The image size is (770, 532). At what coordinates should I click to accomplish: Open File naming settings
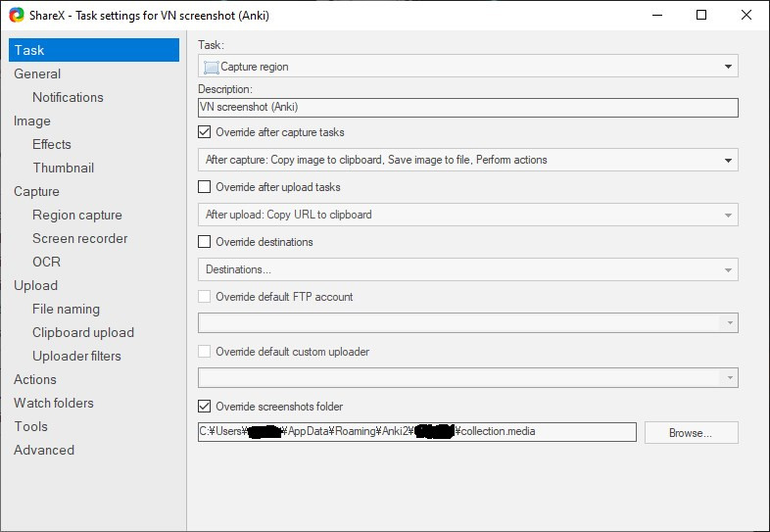pos(66,309)
